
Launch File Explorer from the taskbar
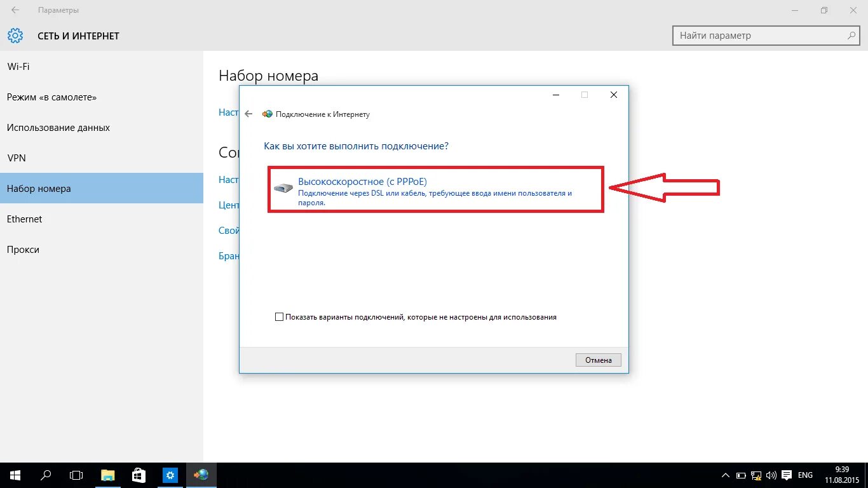pos(107,475)
